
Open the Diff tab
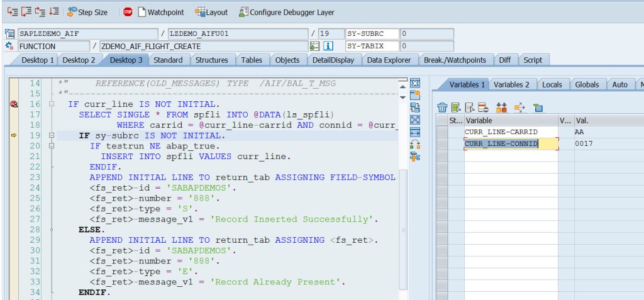(505, 60)
